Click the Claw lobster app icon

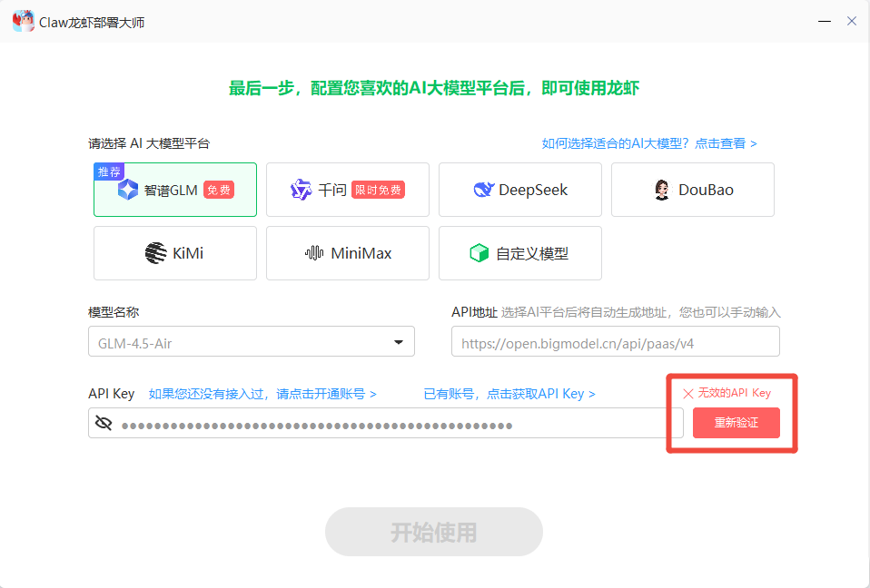(22, 19)
